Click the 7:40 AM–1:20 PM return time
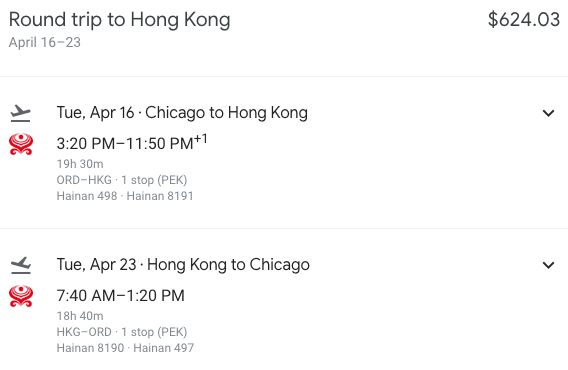The width and height of the screenshot is (568, 370). click(x=121, y=296)
